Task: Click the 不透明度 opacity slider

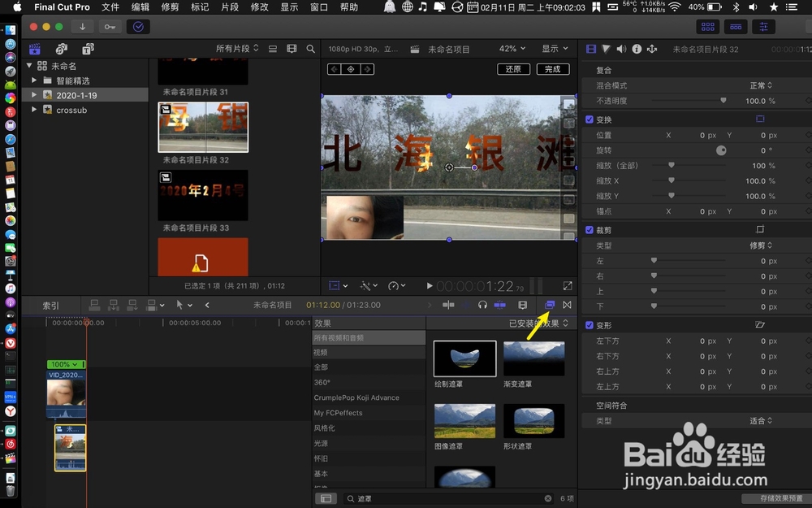Action: tap(722, 102)
